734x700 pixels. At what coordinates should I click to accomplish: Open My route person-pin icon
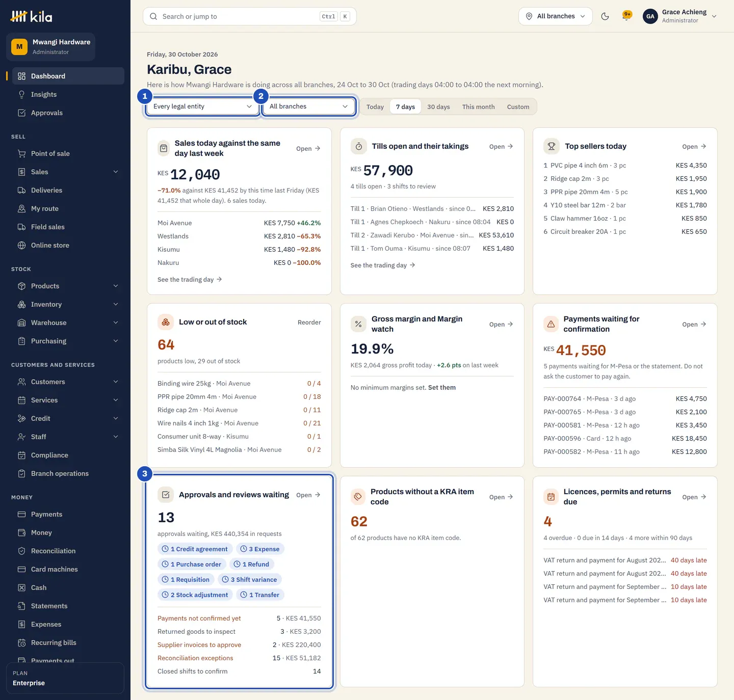[x=21, y=208]
